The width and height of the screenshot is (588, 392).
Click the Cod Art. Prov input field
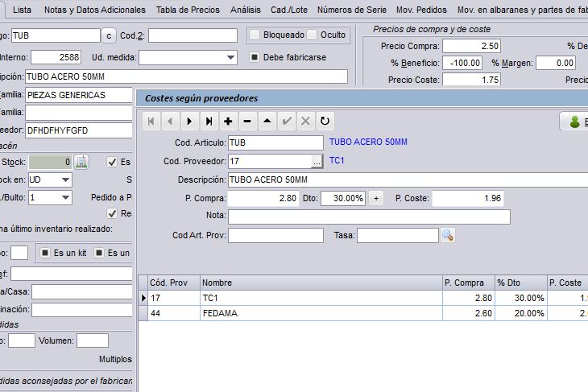coord(275,235)
